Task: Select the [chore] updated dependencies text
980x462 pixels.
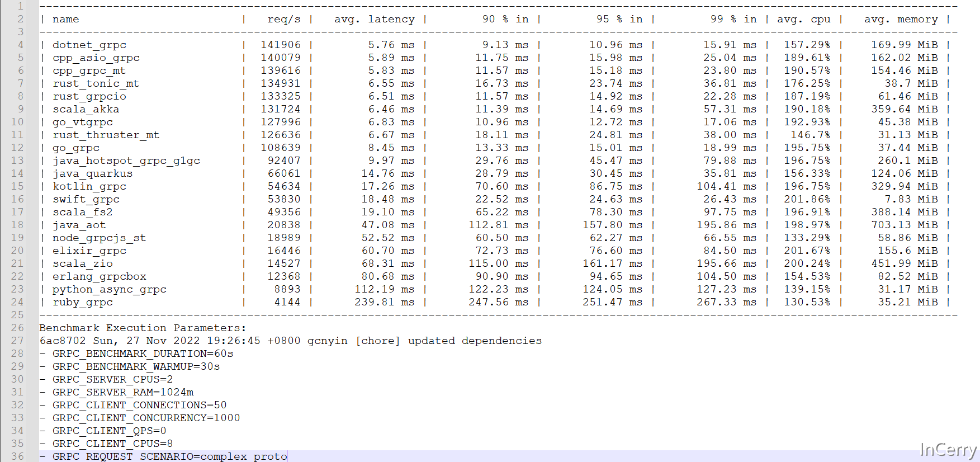Action: [449, 341]
